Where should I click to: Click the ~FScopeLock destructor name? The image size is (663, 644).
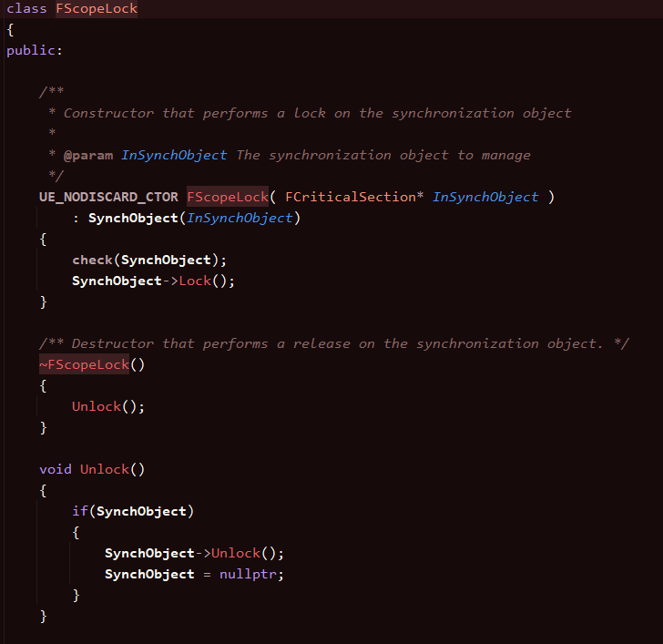[x=84, y=364]
